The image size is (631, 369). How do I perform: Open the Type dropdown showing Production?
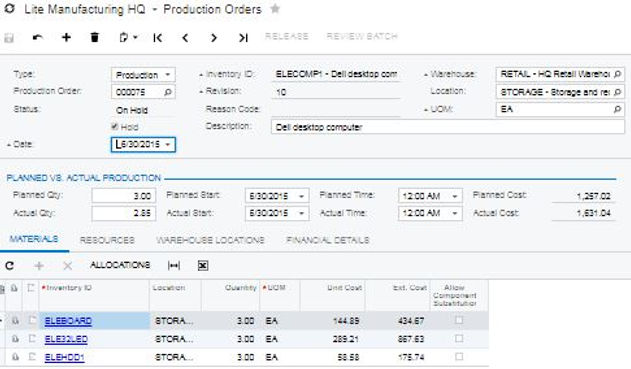tap(143, 75)
